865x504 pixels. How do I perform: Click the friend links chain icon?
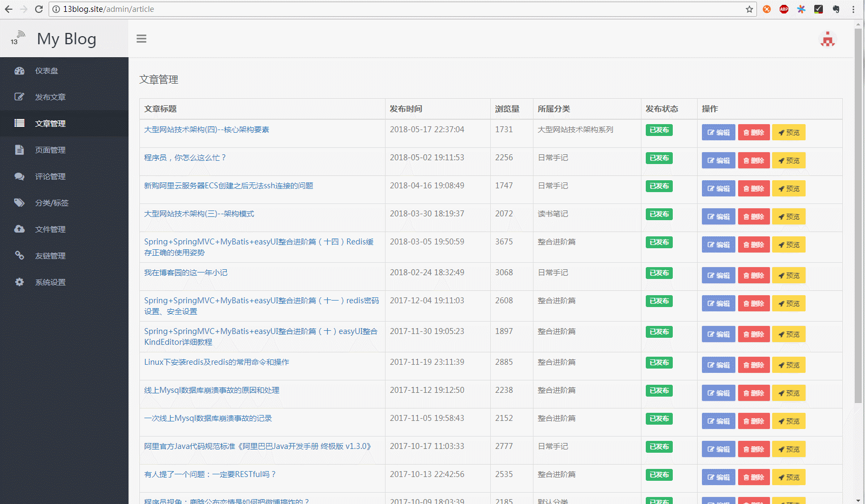(19, 255)
